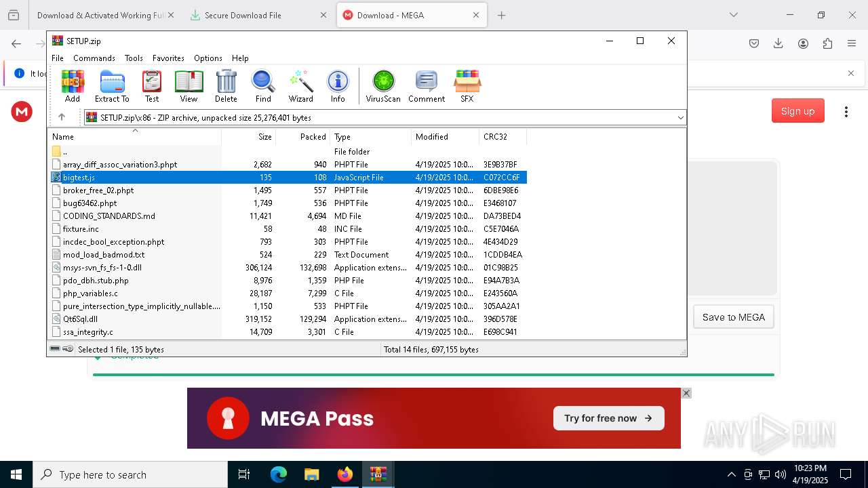This screenshot has width=868, height=488.
Task: Click the taskbar clock and date
Action: 810,474
